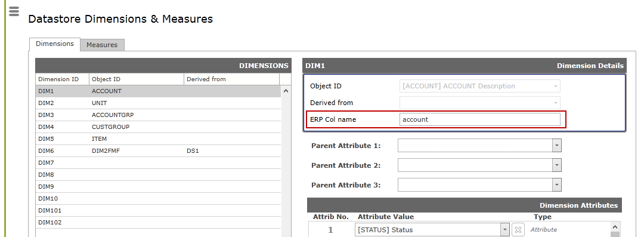Click the Derived from column header
The image size is (644, 237).
tap(231, 79)
